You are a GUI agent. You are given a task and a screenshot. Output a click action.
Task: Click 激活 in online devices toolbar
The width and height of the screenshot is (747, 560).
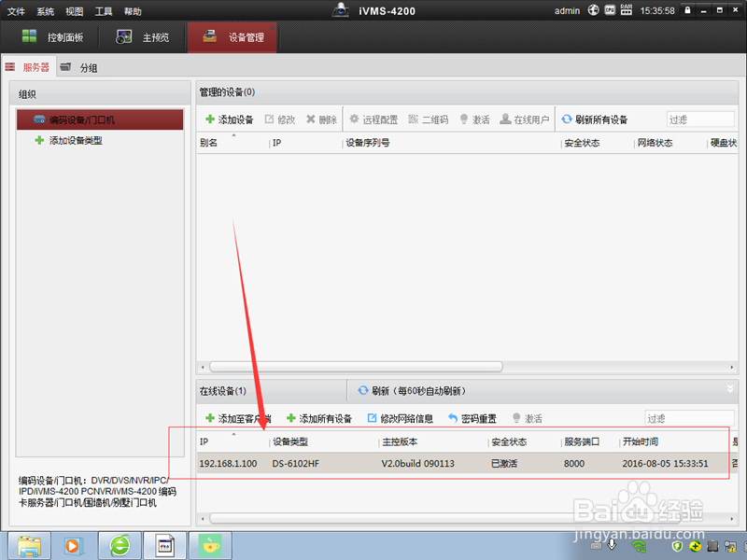coord(527,418)
